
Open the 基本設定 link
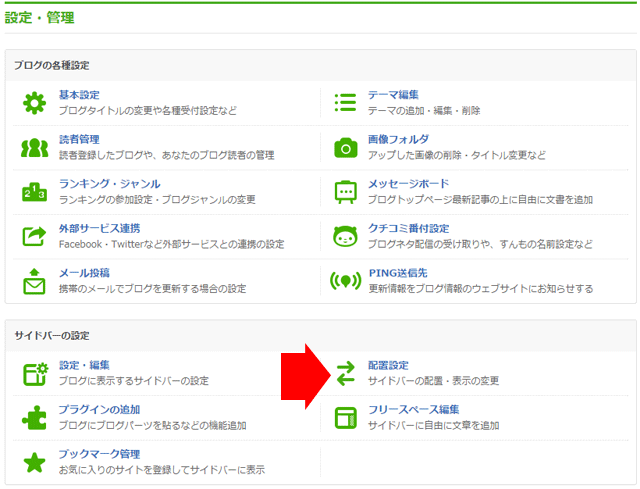click(x=79, y=94)
